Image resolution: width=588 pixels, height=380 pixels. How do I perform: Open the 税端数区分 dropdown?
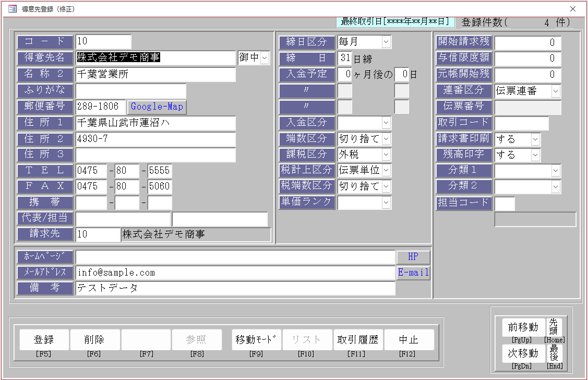click(x=386, y=186)
